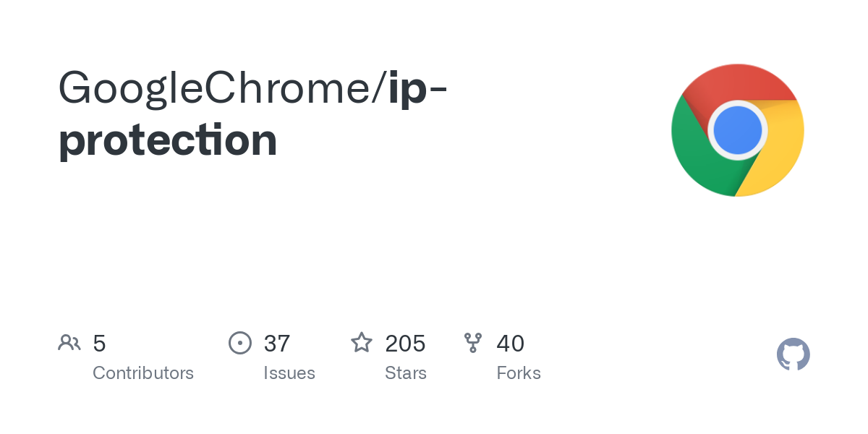Click the star icon
The height and width of the screenshot is (434, 868).
tap(362, 342)
